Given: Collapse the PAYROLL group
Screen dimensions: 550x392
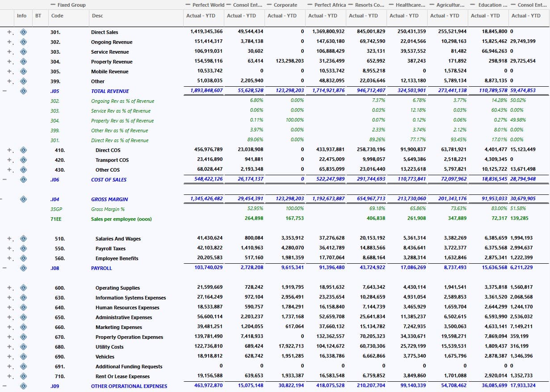Looking at the screenshot, I should coord(4,268).
